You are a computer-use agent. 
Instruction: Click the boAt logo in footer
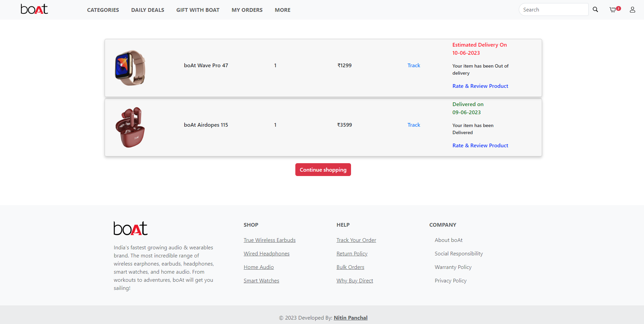[x=131, y=228]
